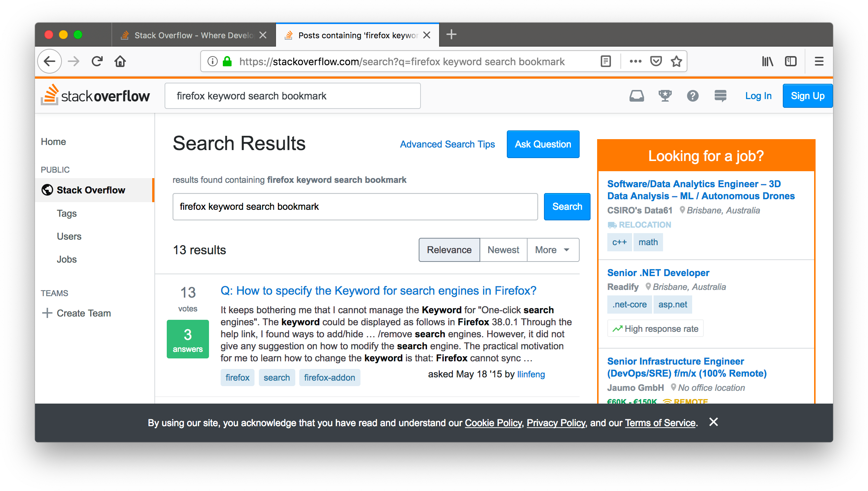Sort results by Relevance

click(449, 250)
